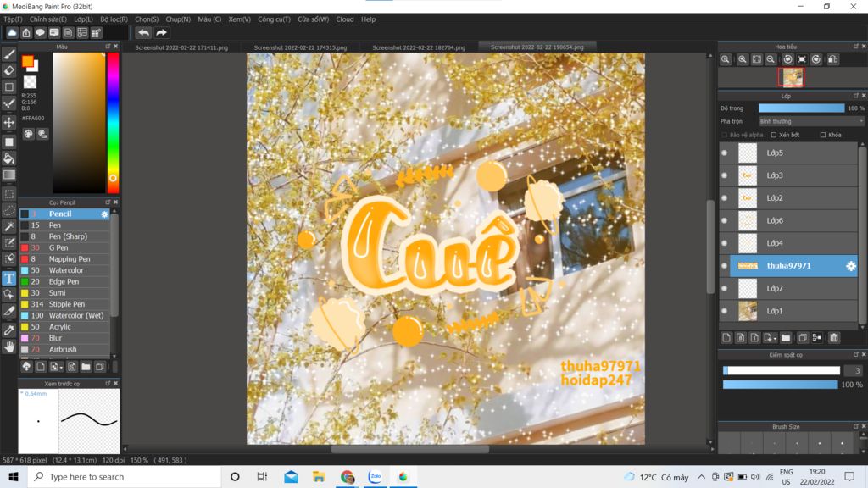Select the Bucket fill tool

[9, 158]
